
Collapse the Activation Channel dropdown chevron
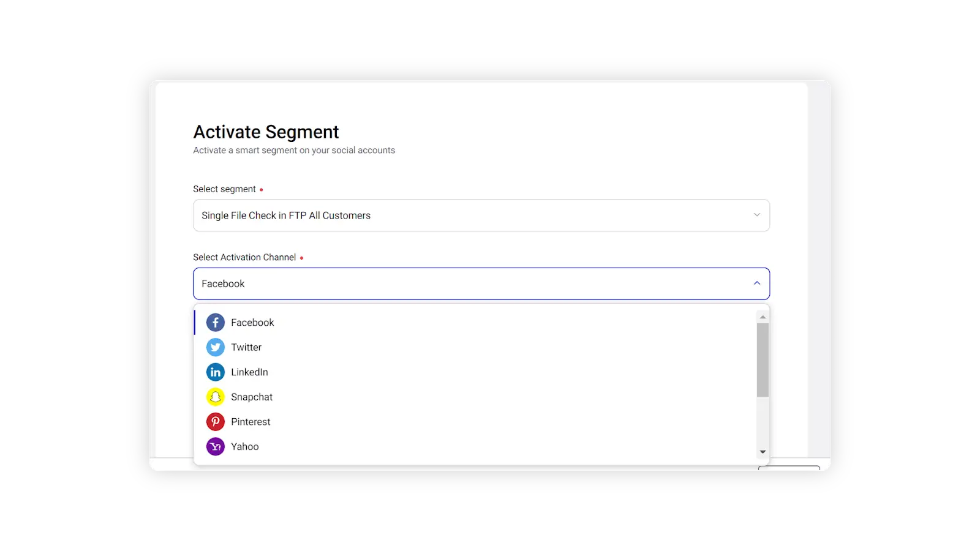click(757, 283)
